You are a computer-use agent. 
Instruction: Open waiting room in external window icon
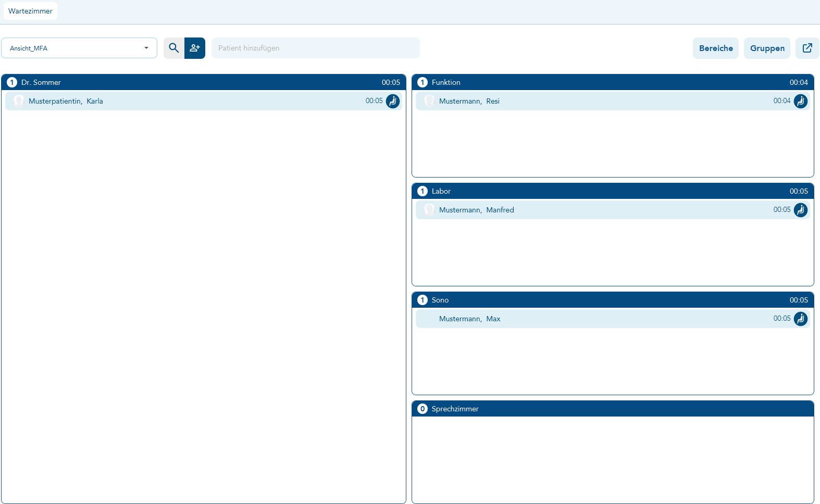tap(807, 48)
